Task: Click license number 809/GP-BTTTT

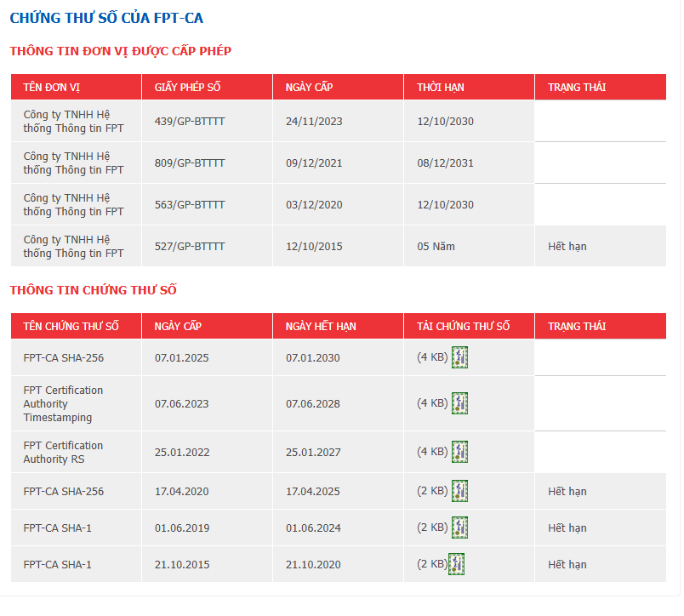Action: coord(190,163)
